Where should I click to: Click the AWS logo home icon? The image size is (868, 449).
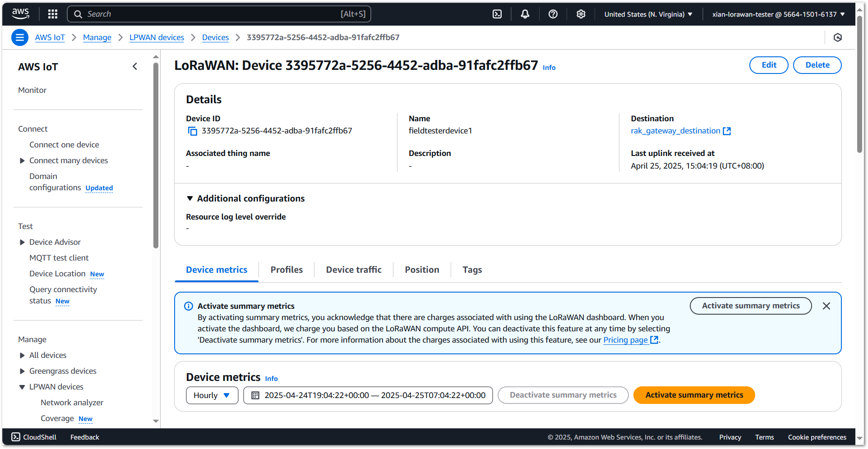[20, 14]
